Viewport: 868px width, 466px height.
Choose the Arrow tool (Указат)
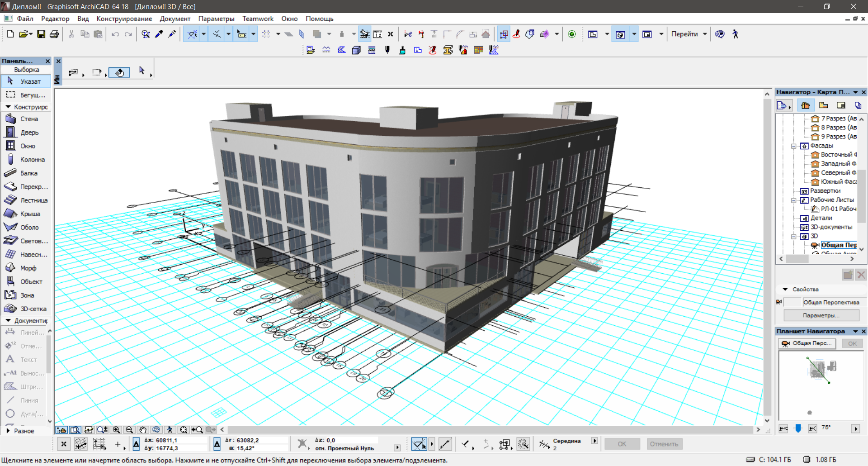26,81
